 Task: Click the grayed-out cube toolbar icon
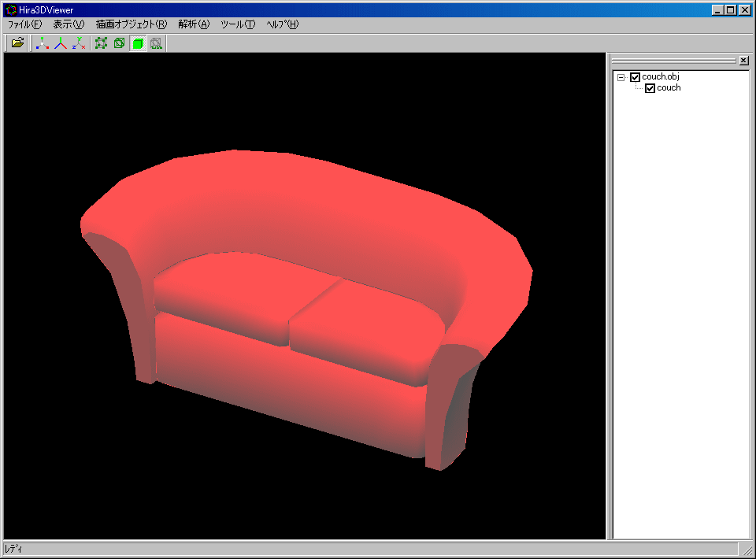[156, 43]
